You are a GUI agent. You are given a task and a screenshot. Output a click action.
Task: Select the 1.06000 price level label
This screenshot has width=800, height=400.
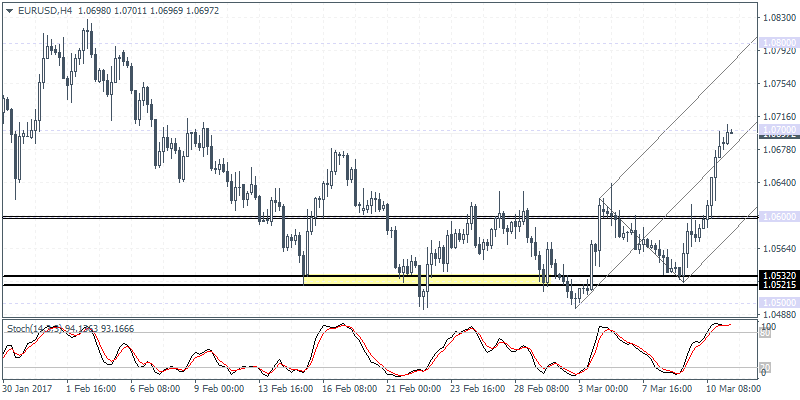[778, 216]
